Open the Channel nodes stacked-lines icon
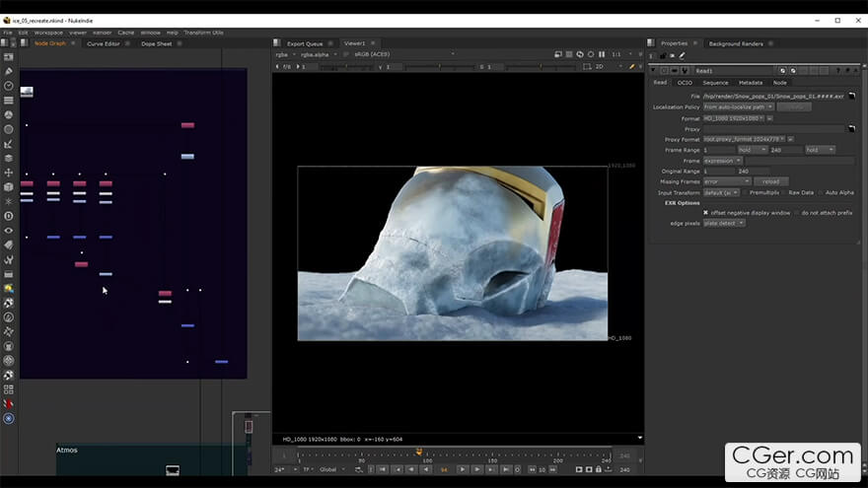The image size is (868, 488). point(8,101)
